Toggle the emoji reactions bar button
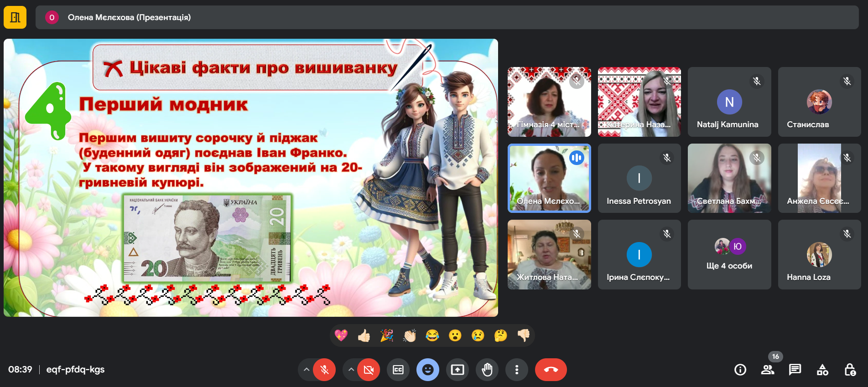This screenshot has width=868, height=387. click(x=428, y=370)
